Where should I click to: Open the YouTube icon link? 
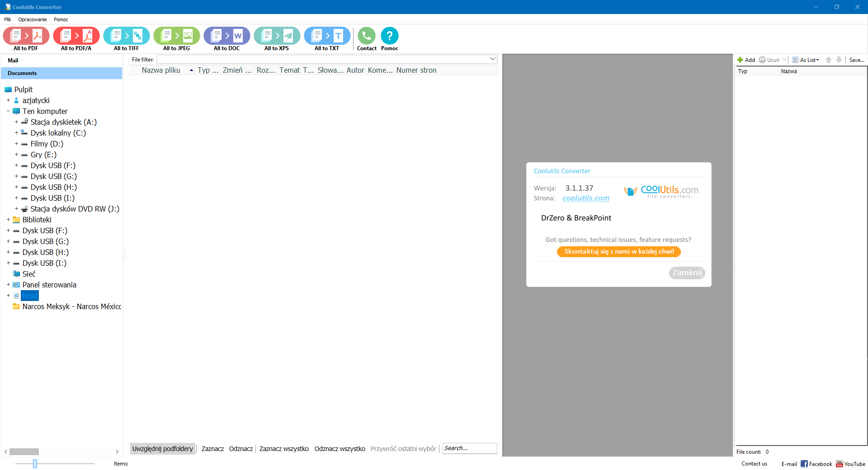pyautogui.click(x=840, y=464)
